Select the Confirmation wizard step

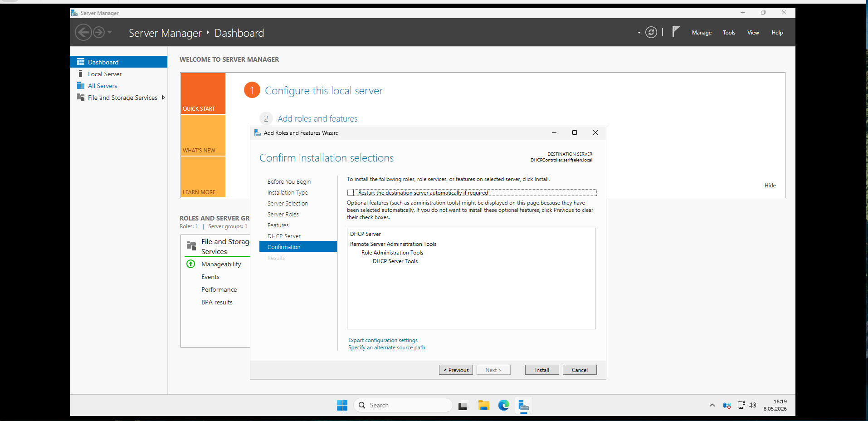298,246
